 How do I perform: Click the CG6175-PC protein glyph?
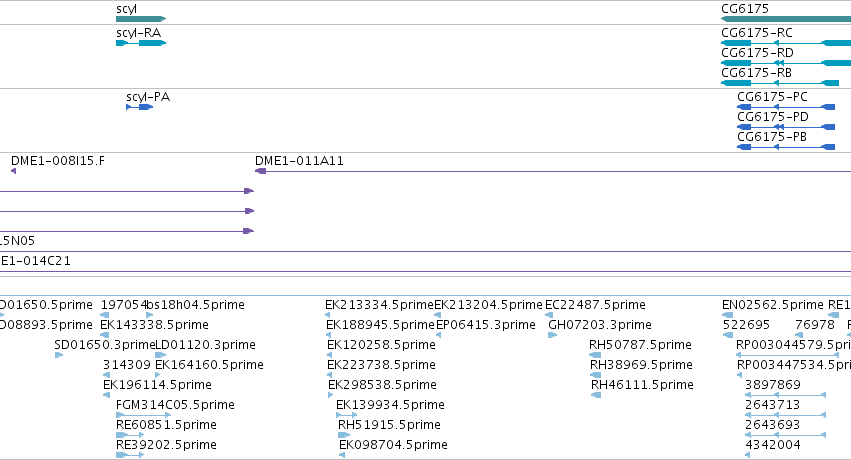786,107
